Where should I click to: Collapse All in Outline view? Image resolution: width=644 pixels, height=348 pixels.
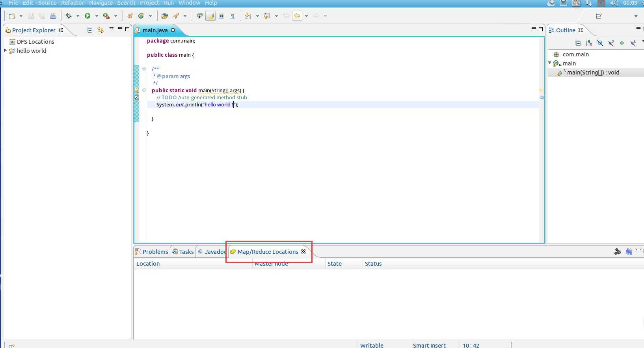(578, 43)
